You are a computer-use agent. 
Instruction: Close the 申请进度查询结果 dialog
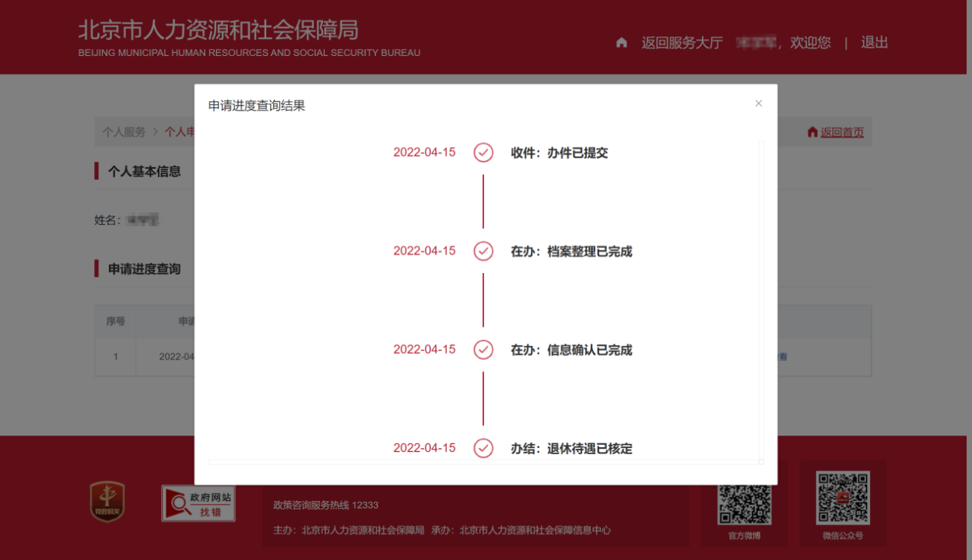tap(759, 103)
